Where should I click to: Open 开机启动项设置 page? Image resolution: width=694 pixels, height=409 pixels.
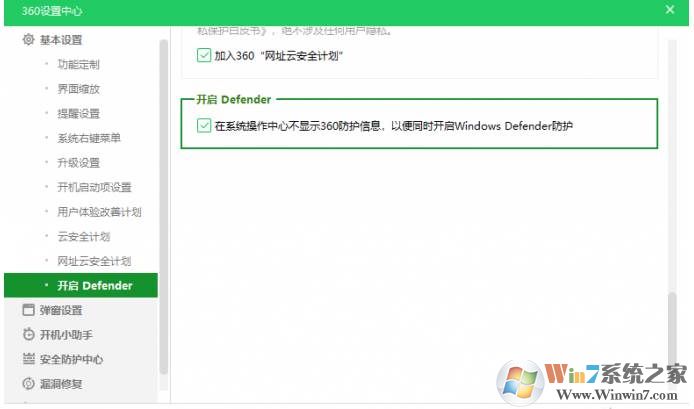(94, 187)
